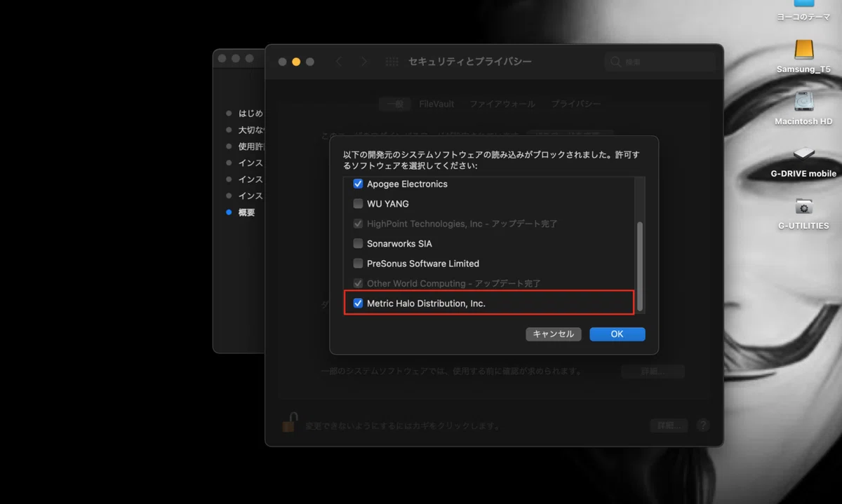842x504 pixels.
Task: Click the 詳細 button near the lock row
Action: (668, 425)
